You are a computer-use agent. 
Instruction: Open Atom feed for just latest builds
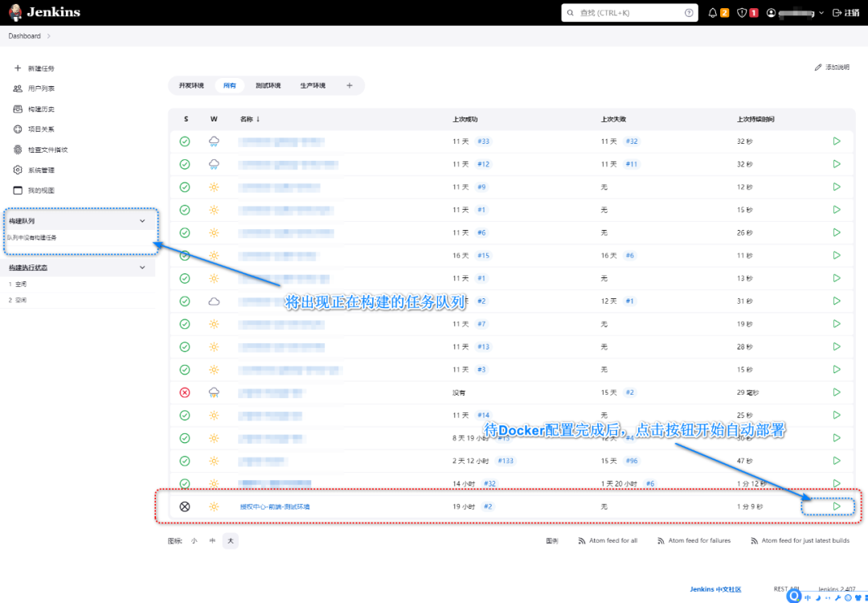point(800,540)
